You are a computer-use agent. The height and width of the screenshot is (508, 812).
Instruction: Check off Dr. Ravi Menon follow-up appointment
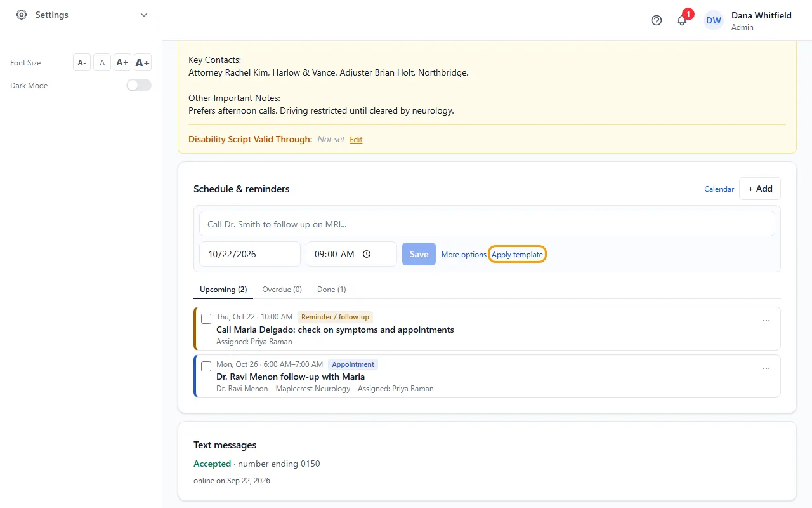pyautogui.click(x=206, y=366)
